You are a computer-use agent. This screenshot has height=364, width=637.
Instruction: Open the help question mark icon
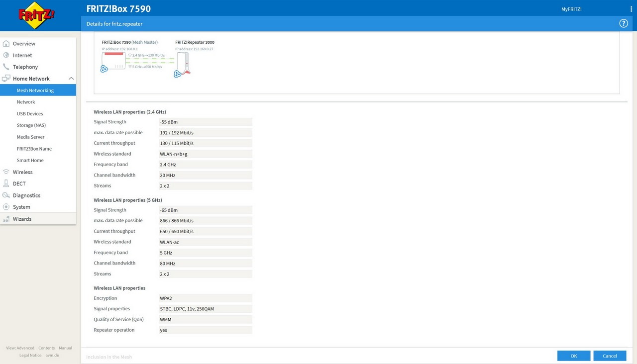click(623, 23)
